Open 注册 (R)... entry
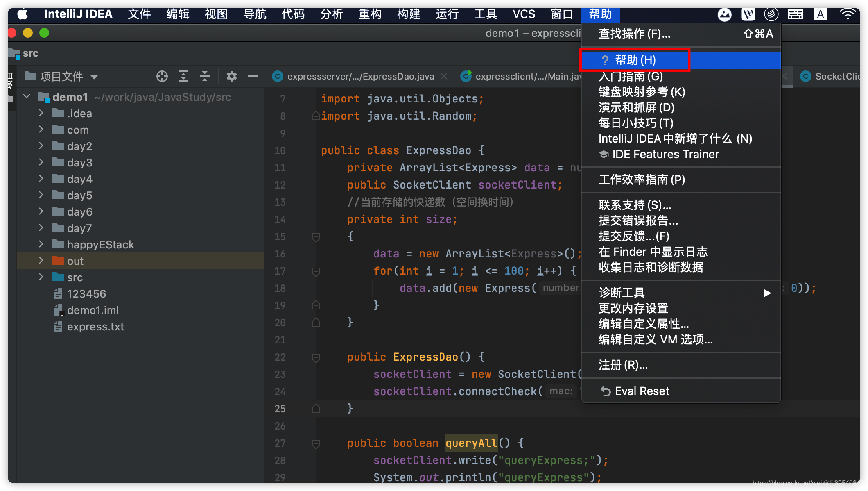 [681, 365]
